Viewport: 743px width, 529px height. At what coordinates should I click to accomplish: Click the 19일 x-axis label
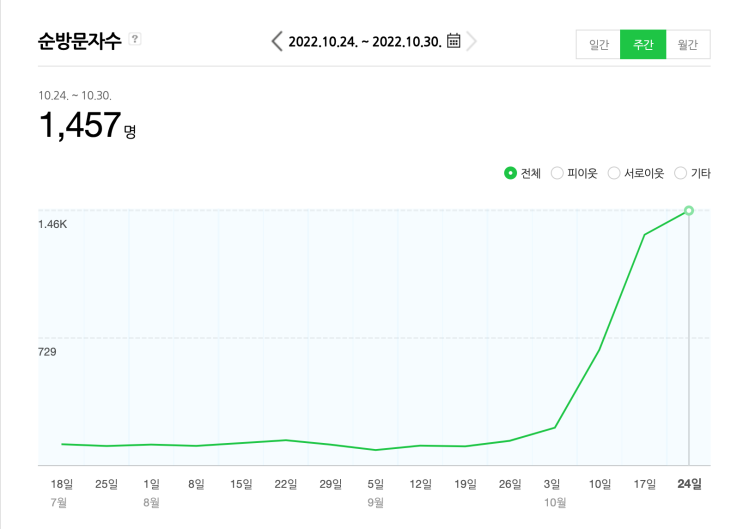(x=465, y=484)
